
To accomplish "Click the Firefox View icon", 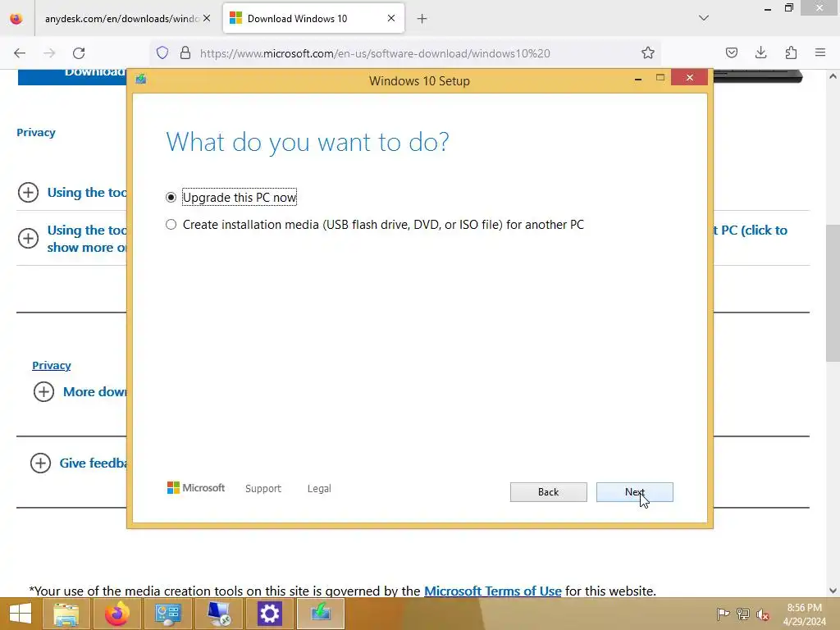I will coord(16,19).
